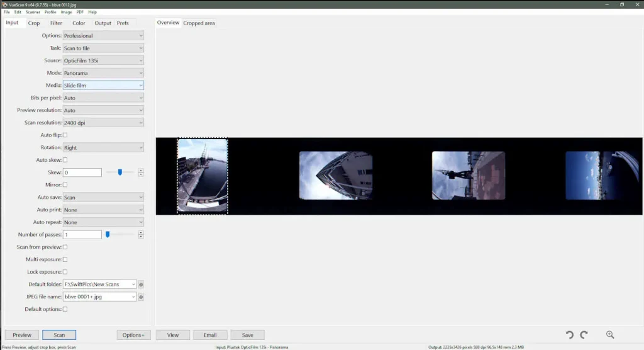Switch to the Output tab

(103, 23)
